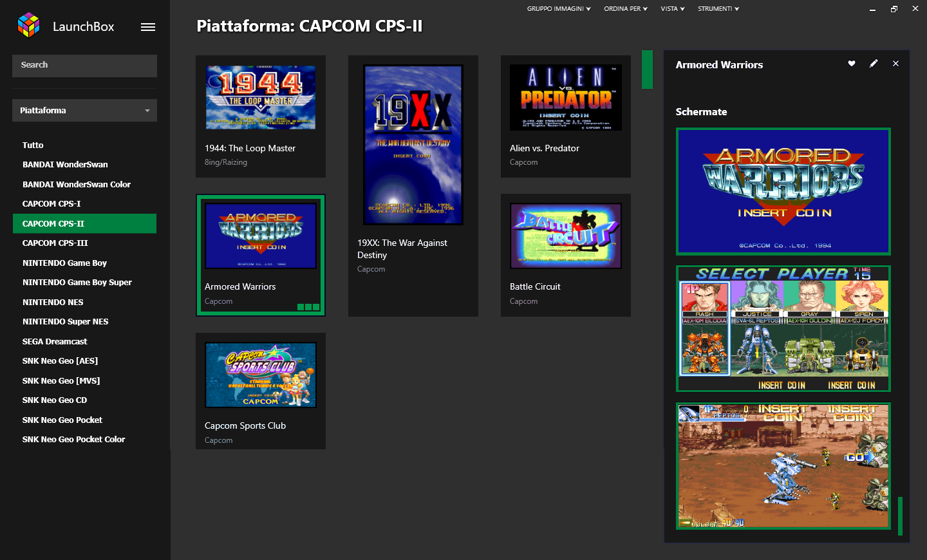The width and height of the screenshot is (927, 560).
Task: Click the LaunchBox cube logo
Action: coord(29,26)
